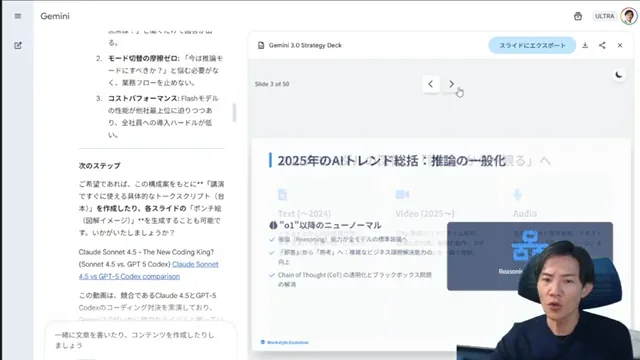Open the hamburger main menu
The image size is (640, 360).
point(18,16)
